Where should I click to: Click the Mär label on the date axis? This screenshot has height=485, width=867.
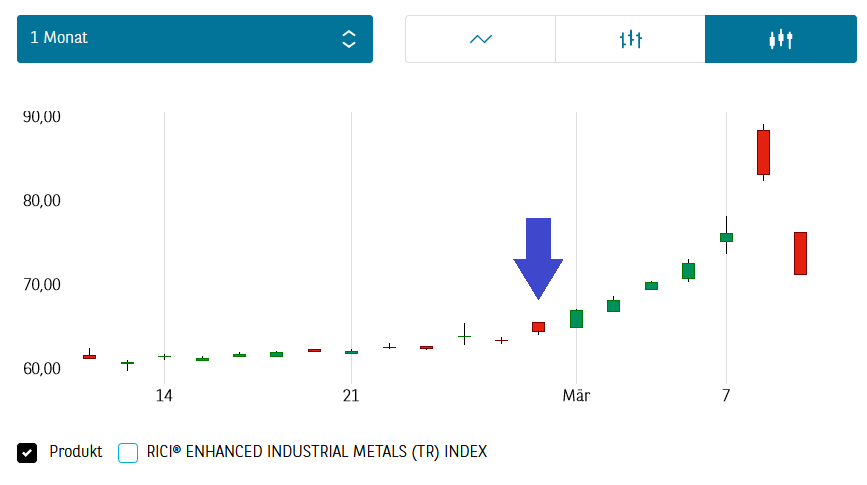[576, 396]
